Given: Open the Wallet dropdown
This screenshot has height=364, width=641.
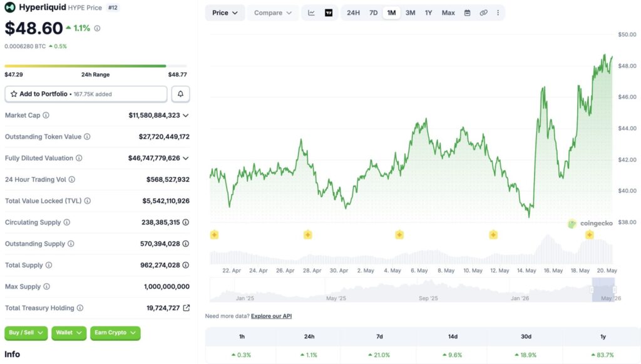Looking at the screenshot, I should (69, 333).
